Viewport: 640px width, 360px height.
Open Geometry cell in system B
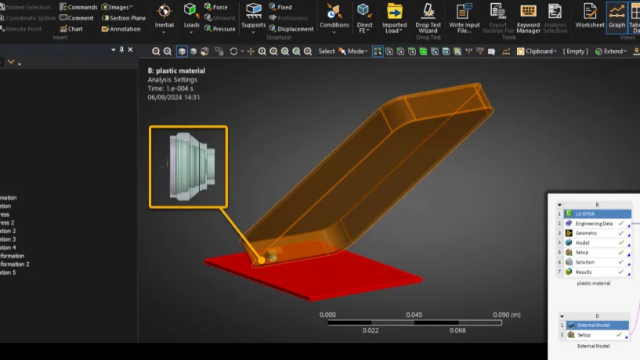click(x=598, y=233)
